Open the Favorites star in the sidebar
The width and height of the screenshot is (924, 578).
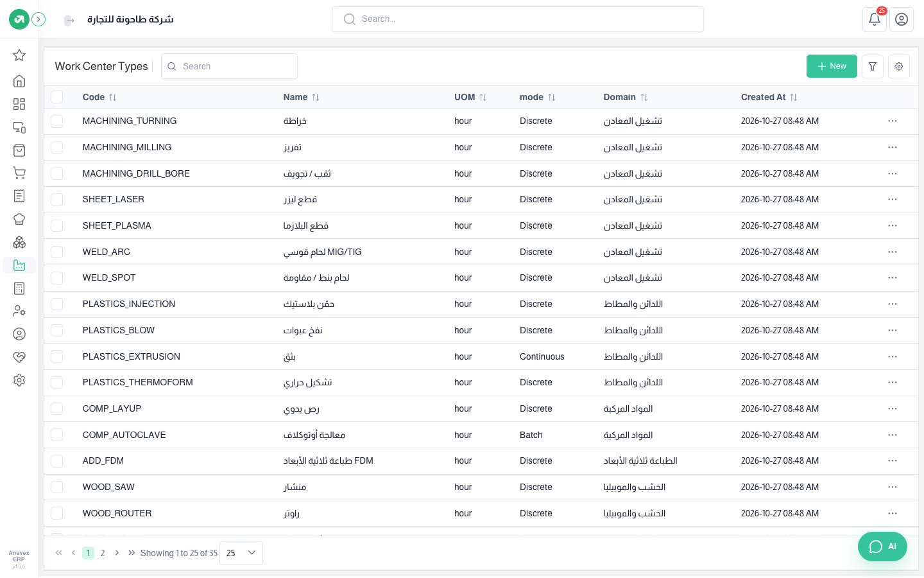(x=19, y=55)
